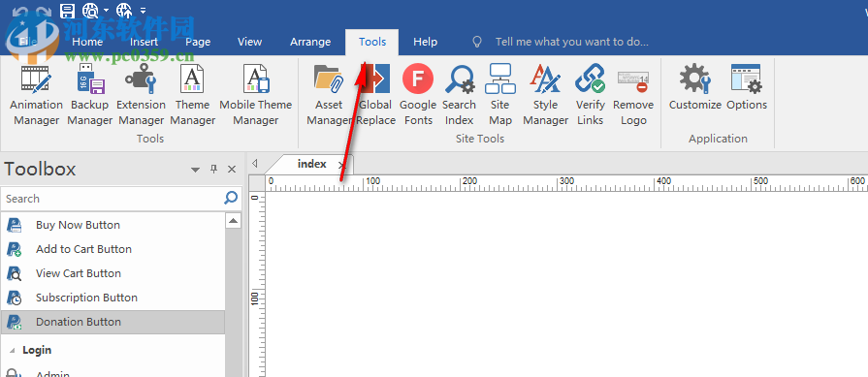Image resolution: width=868 pixels, height=377 pixels.
Task: Open the Theme Manager
Action: 192,95
